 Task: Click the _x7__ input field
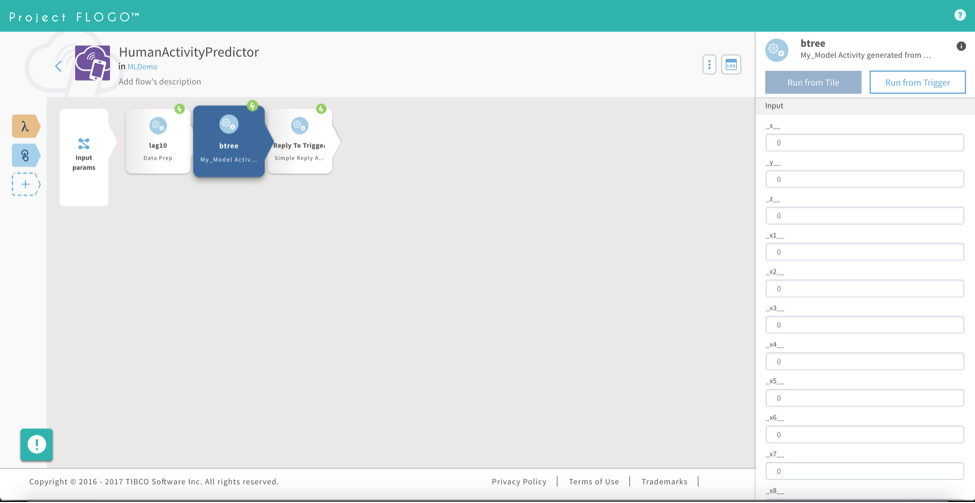pos(864,471)
